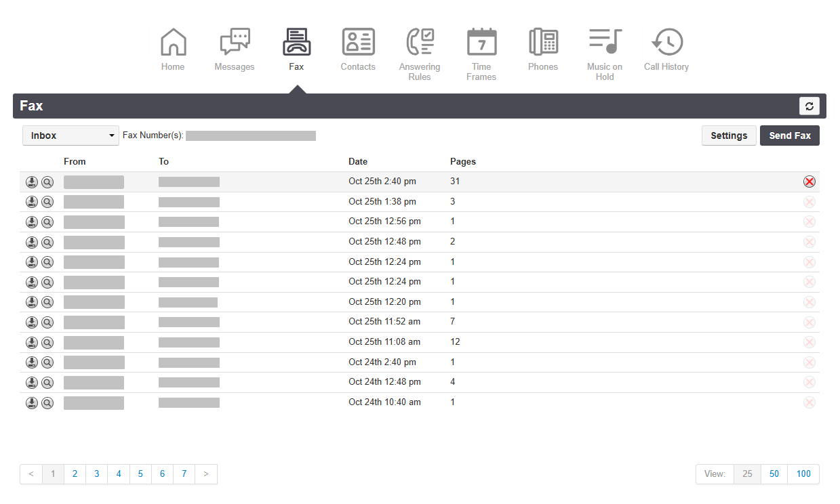Go to page 4 of faxes
Image resolution: width=840 pixels, height=504 pixels.
(119, 474)
